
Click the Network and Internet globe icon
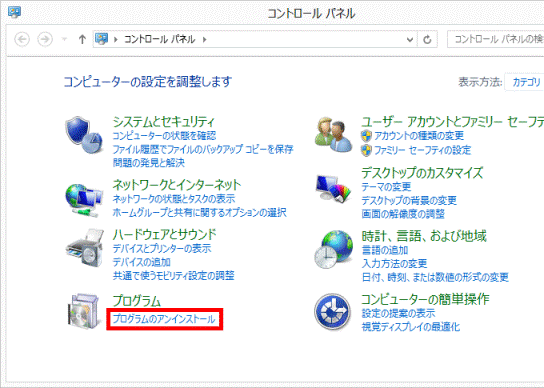coord(84,200)
